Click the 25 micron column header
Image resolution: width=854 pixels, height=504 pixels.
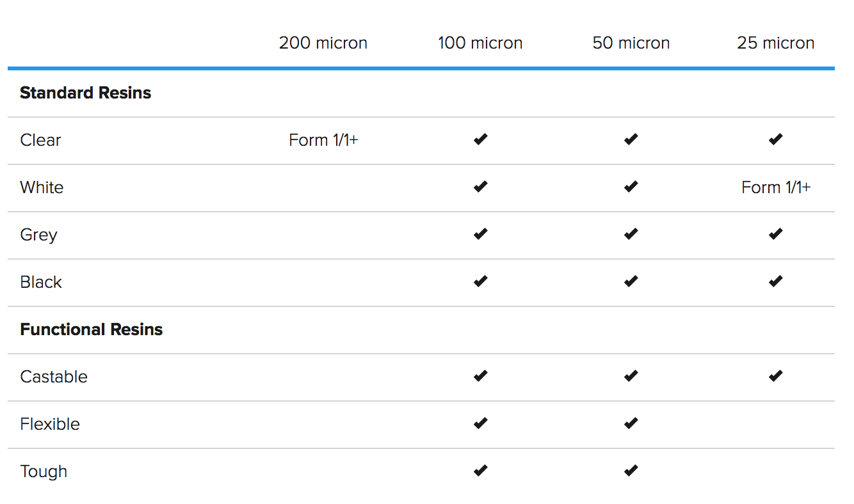776,43
